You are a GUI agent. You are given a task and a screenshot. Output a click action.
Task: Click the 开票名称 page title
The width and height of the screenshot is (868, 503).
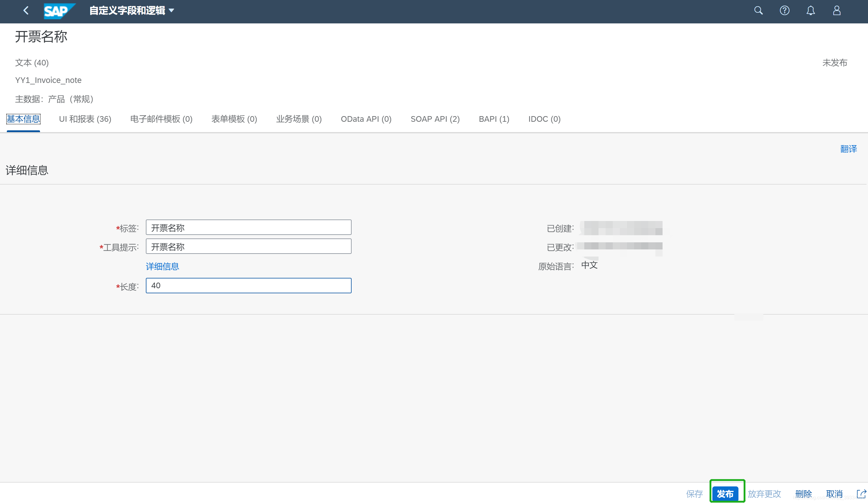click(41, 36)
